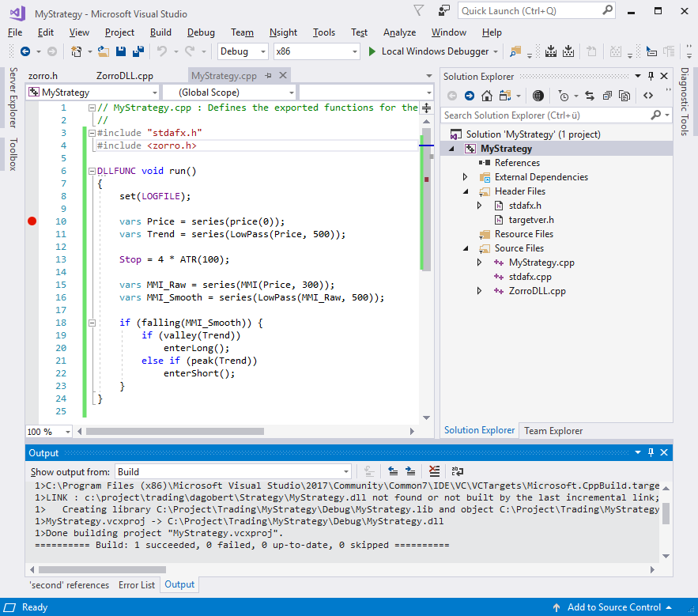Toggle auto-hide pin on Solution Explorer
Viewport: 698px width, 616px height.
coord(651,77)
